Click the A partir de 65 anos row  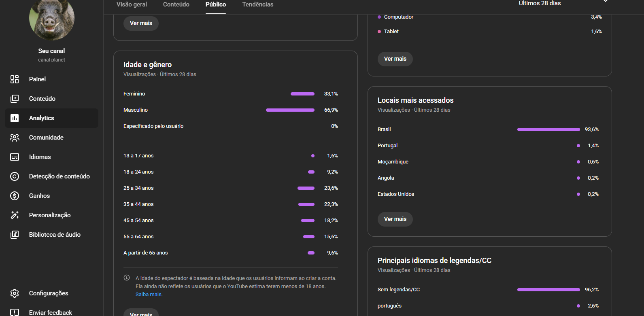(x=231, y=253)
